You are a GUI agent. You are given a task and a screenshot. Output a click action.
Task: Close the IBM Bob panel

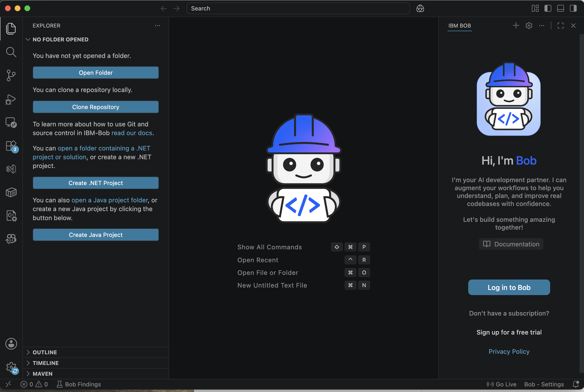point(573,26)
